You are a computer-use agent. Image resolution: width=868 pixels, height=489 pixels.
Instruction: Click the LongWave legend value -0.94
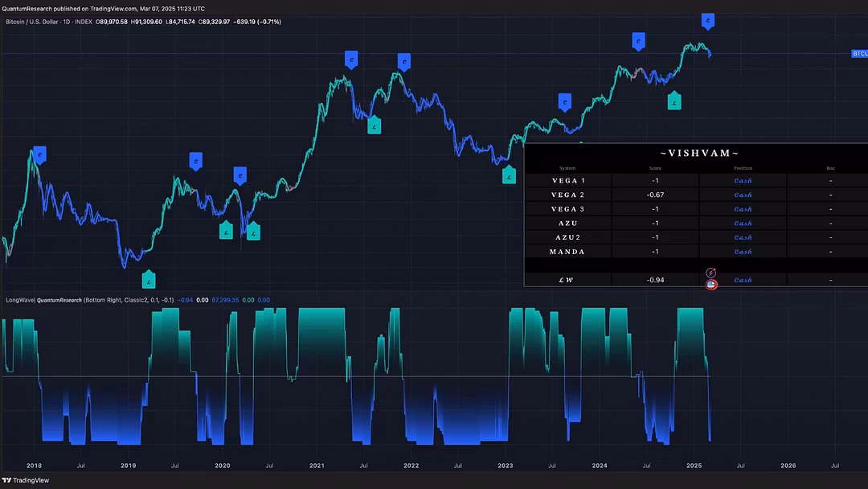tap(185, 300)
